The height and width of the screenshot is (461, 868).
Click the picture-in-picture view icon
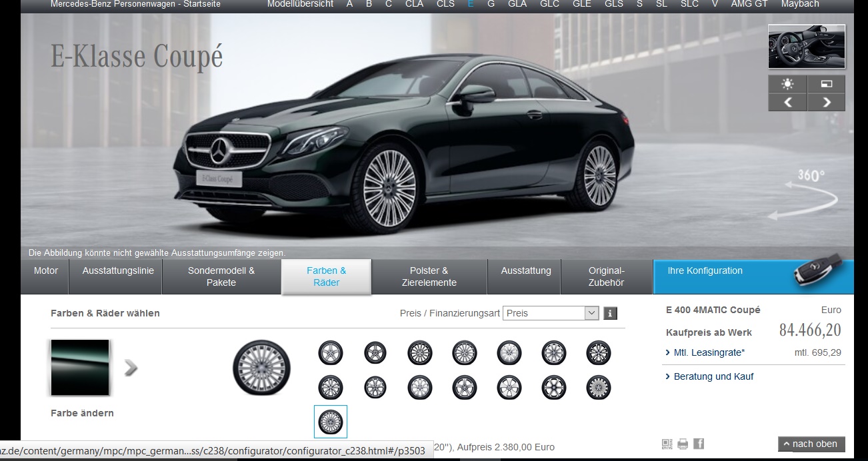pos(827,84)
